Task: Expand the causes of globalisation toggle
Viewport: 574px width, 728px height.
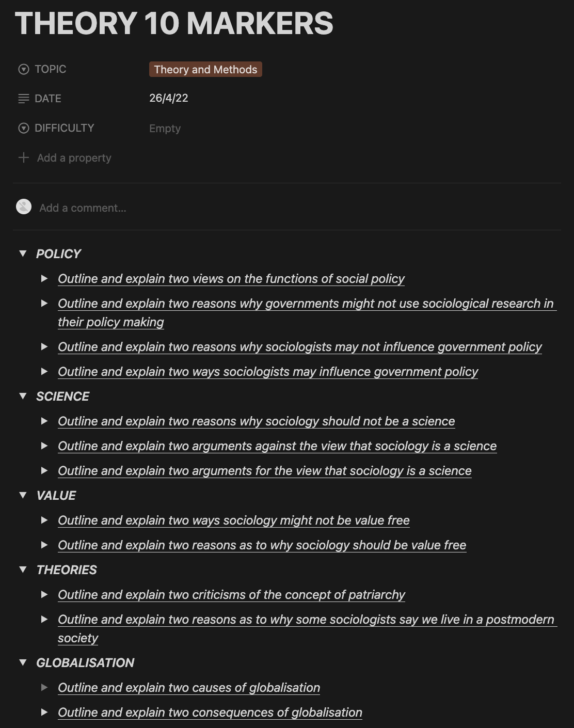Action: (44, 687)
